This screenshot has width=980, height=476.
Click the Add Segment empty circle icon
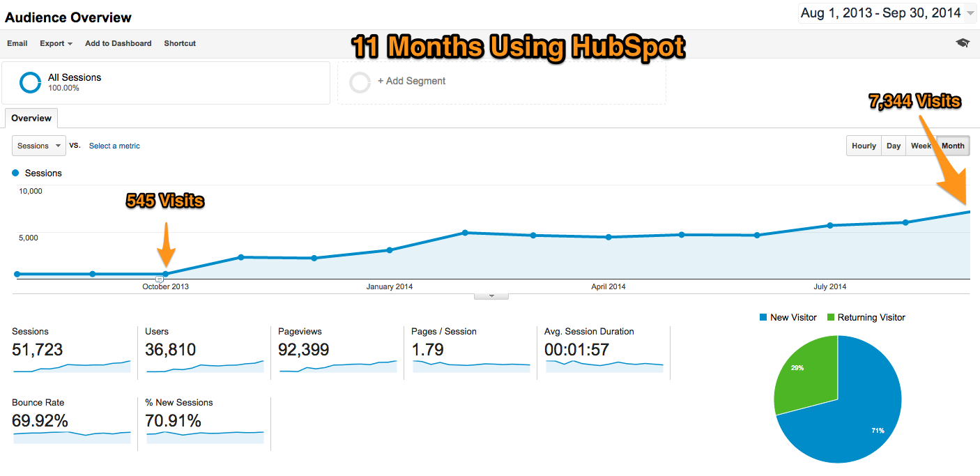[360, 82]
